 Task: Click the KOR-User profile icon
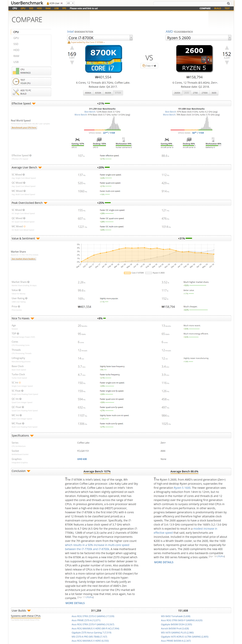pyautogui.click(x=48, y=3)
